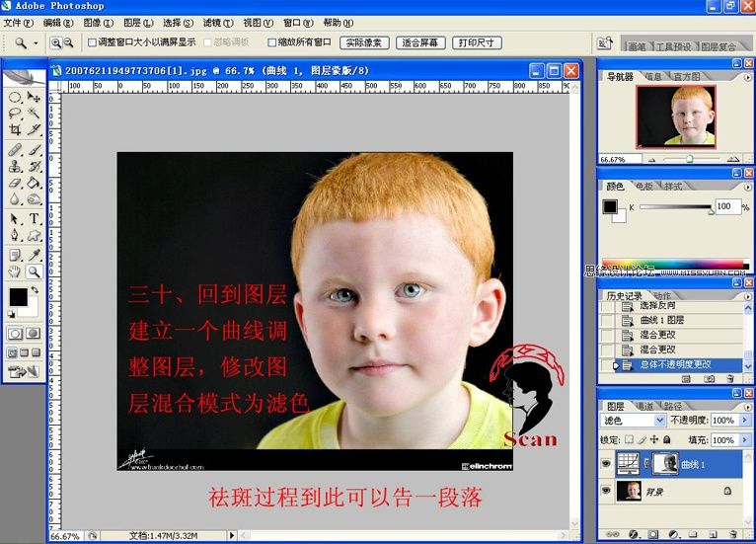The height and width of the screenshot is (544, 756).
Task: Click the 打印尺寸 button
Action: coord(477,42)
